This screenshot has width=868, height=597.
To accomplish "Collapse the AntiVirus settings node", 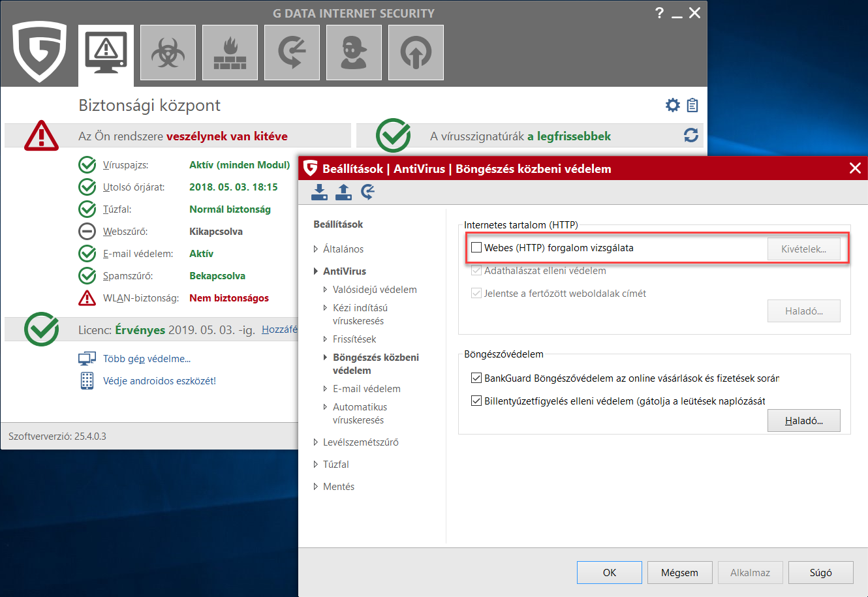I will click(x=316, y=271).
